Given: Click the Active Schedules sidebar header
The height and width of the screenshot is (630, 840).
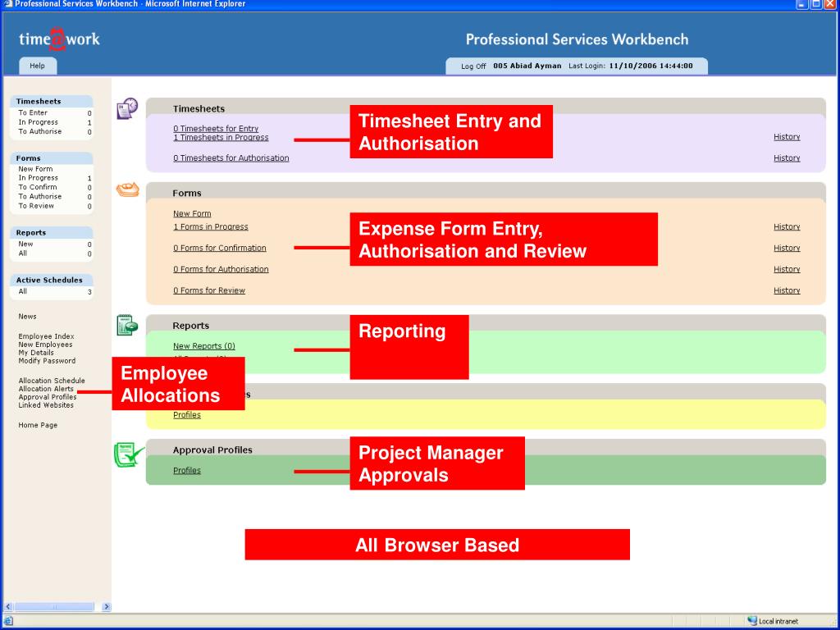Looking at the screenshot, I should point(52,281).
